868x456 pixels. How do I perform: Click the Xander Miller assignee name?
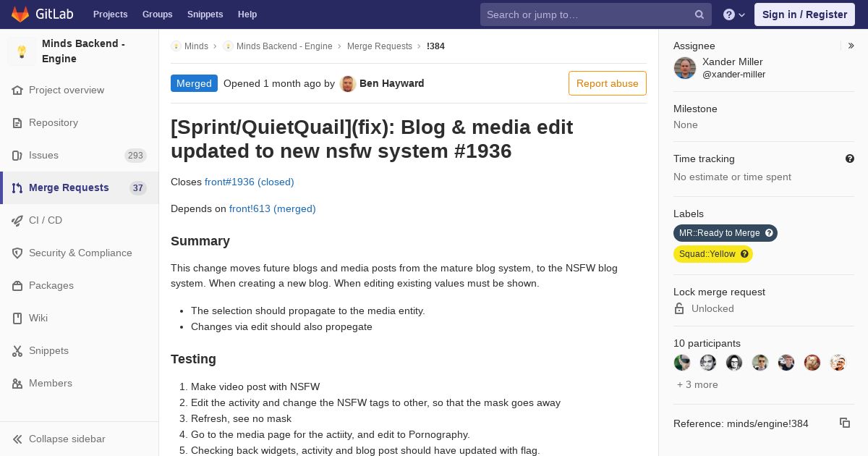click(733, 62)
